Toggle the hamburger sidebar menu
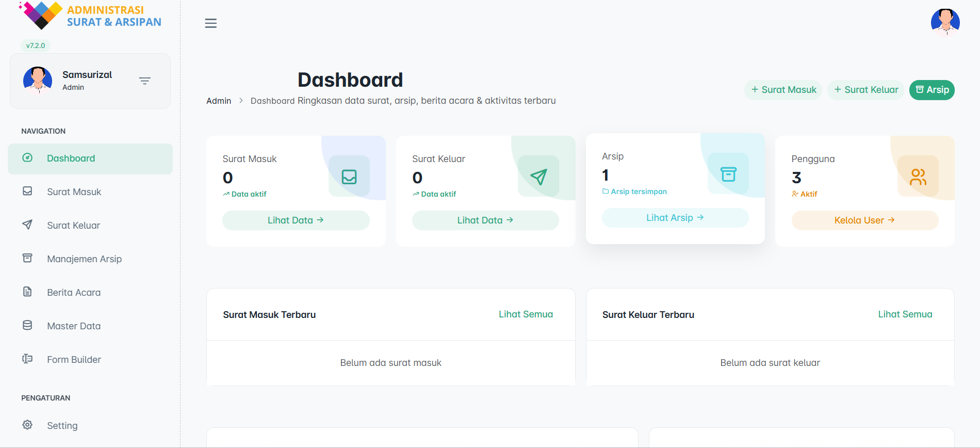This screenshot has width=980, height=448. coord(210,23)
